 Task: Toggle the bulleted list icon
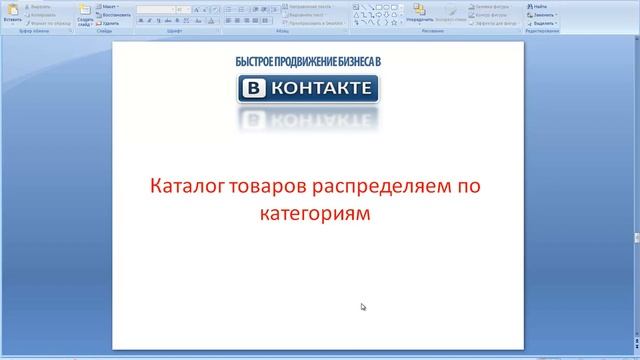point(229,9)
